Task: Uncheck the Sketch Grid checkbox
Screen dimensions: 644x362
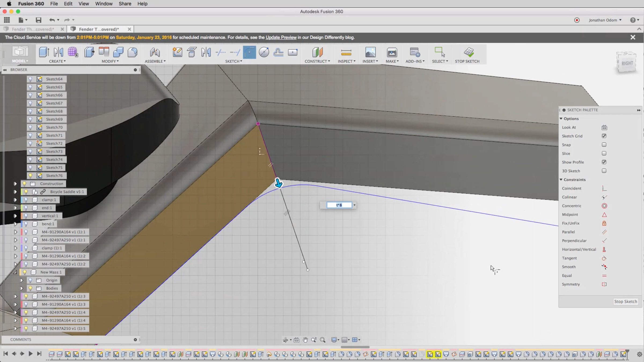Action: click(604, 136)
